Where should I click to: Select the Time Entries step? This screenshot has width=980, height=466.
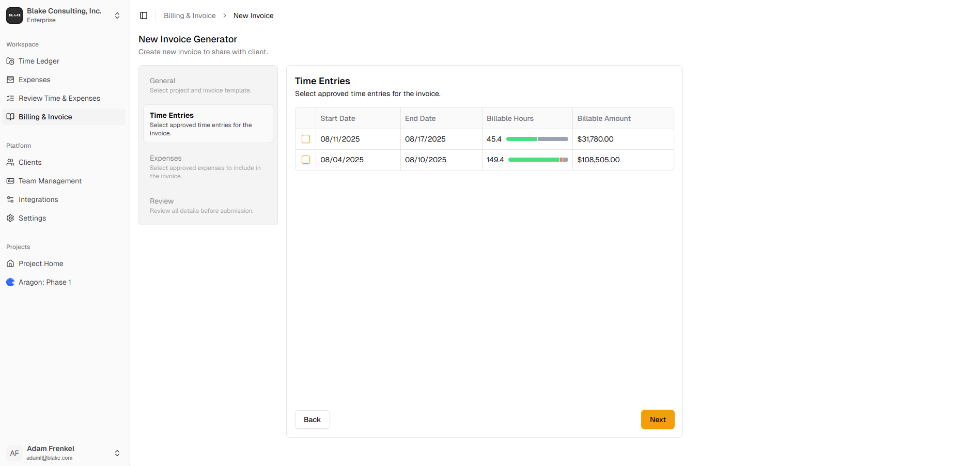[x=208, y=124]
